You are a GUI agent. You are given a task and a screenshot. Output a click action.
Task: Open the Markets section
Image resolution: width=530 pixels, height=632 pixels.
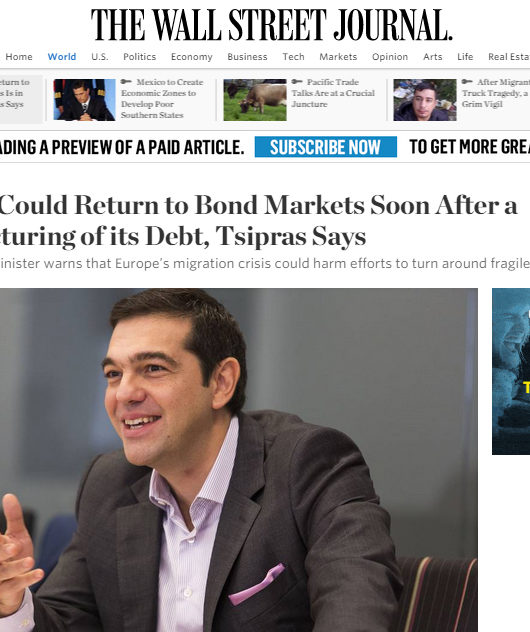(x=338, y=57)
